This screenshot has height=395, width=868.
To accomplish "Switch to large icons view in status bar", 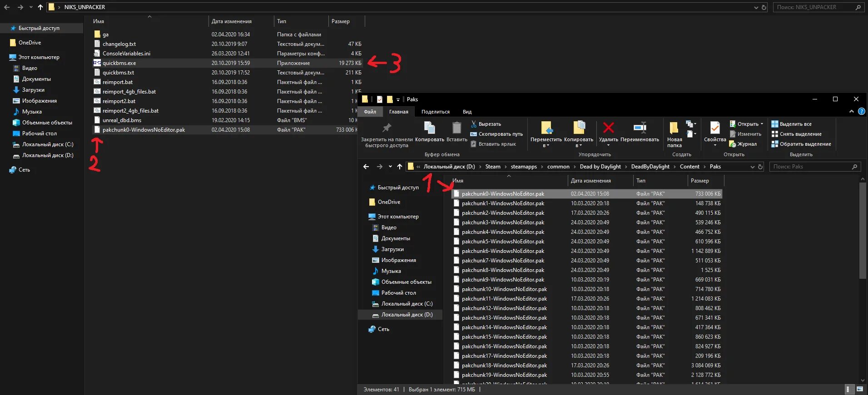I will coord(859,390).
